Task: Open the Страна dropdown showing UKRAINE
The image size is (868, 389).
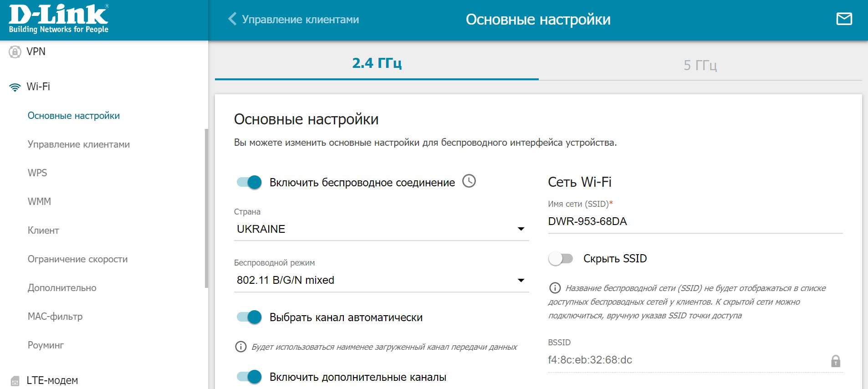Action: click(381, 229)
